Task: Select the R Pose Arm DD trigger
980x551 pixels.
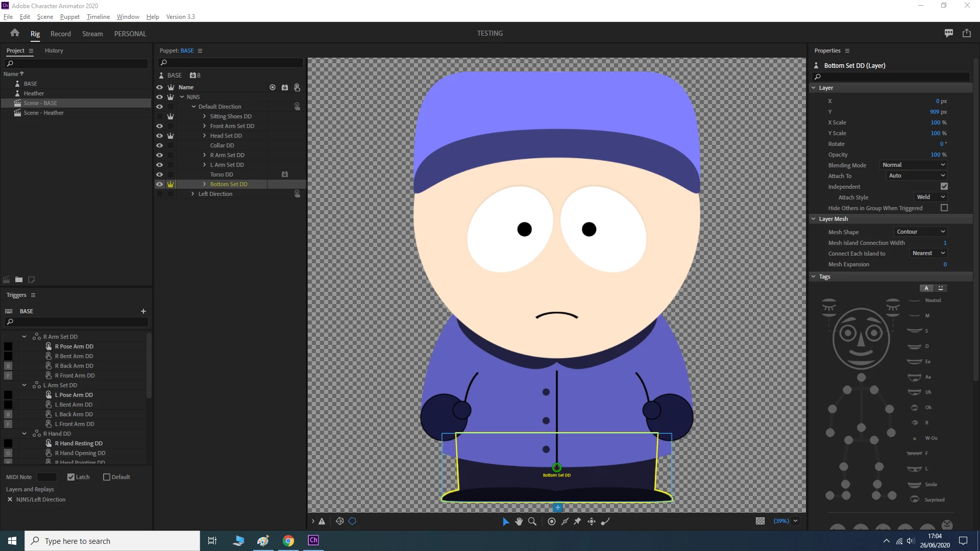Action: coord(74,346)
